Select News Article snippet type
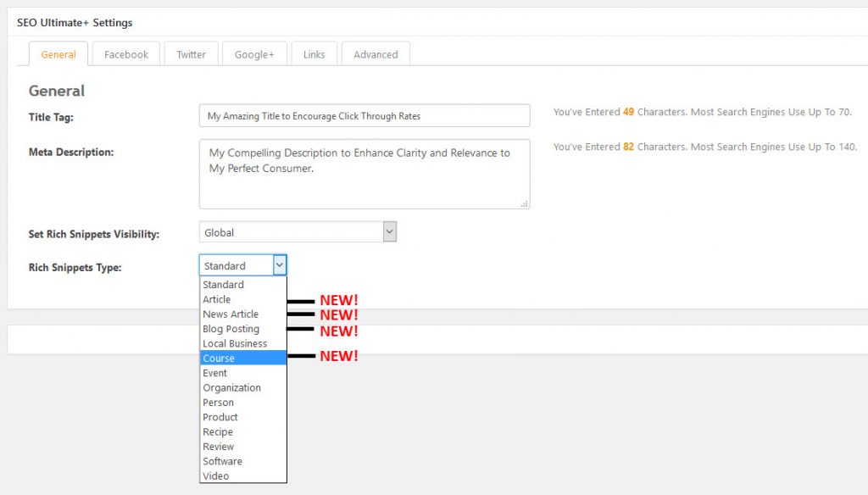Screen dimensions: 868x495 pos(231,314)
